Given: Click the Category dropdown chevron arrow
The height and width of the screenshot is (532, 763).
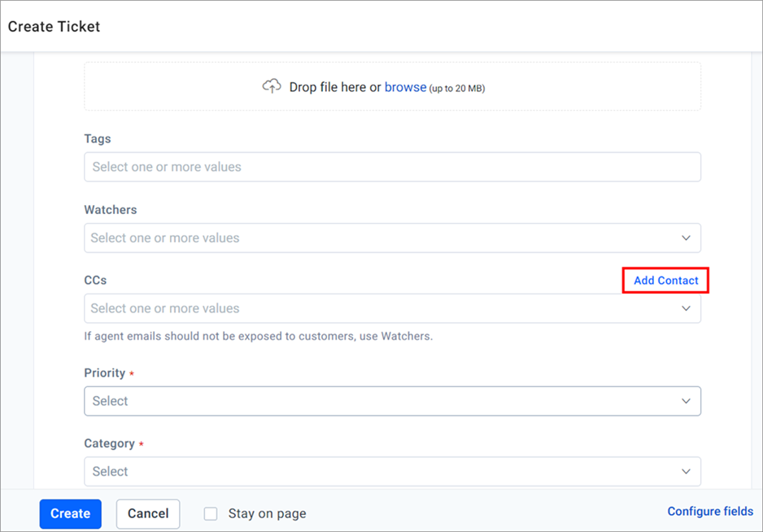Looking at the screenshot, I should [x=686, y=471].
